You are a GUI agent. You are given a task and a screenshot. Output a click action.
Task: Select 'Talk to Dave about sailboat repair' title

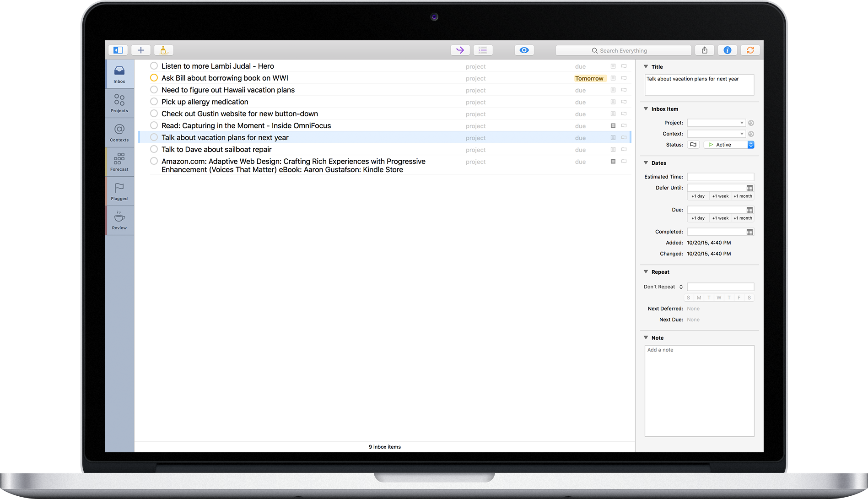coord(216,149)
